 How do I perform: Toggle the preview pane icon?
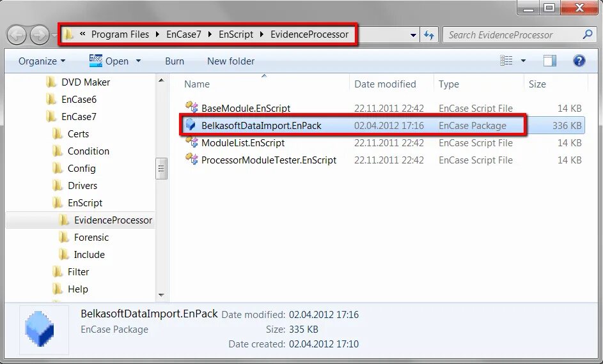pyautogui.click(x=549, y=61)
